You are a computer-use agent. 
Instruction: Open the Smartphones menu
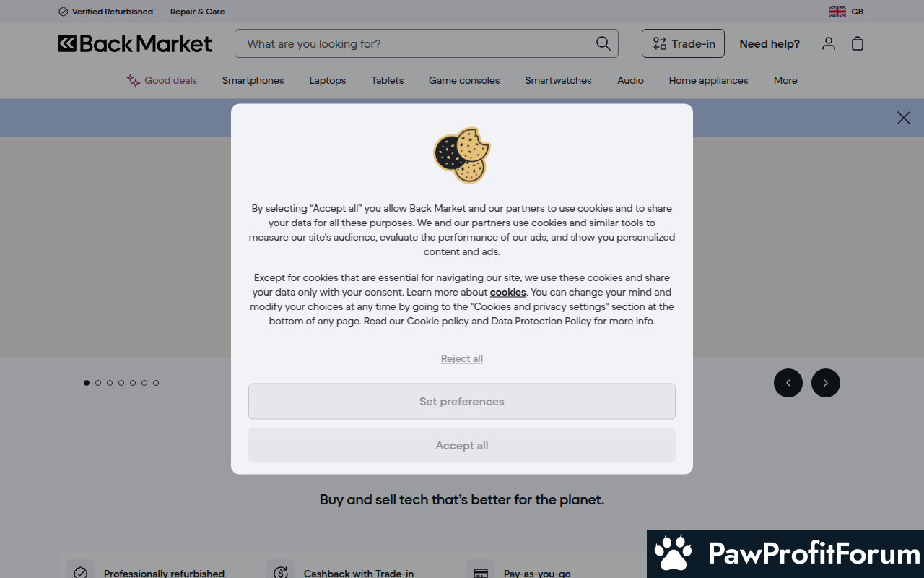coord(253,80)
